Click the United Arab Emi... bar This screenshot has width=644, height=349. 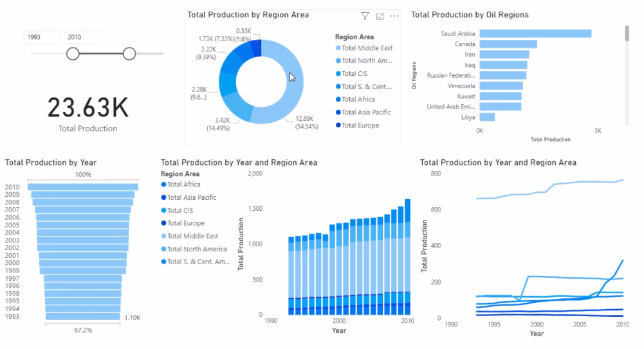click(501, 107)
